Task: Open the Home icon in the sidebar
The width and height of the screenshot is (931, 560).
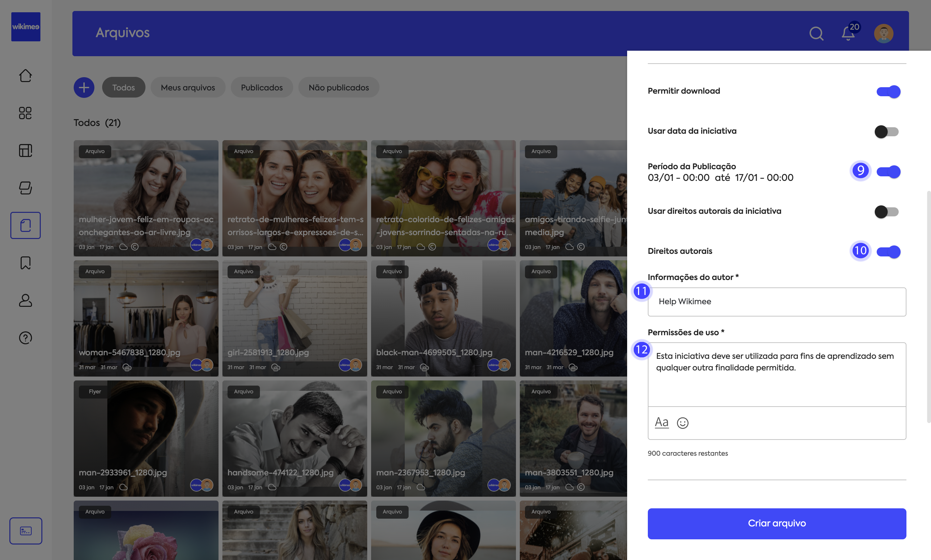Action: [x=25, y=76]
